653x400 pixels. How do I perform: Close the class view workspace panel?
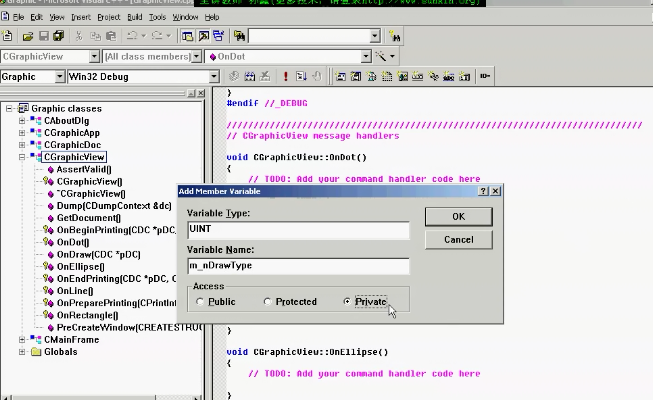pos(201,93)
